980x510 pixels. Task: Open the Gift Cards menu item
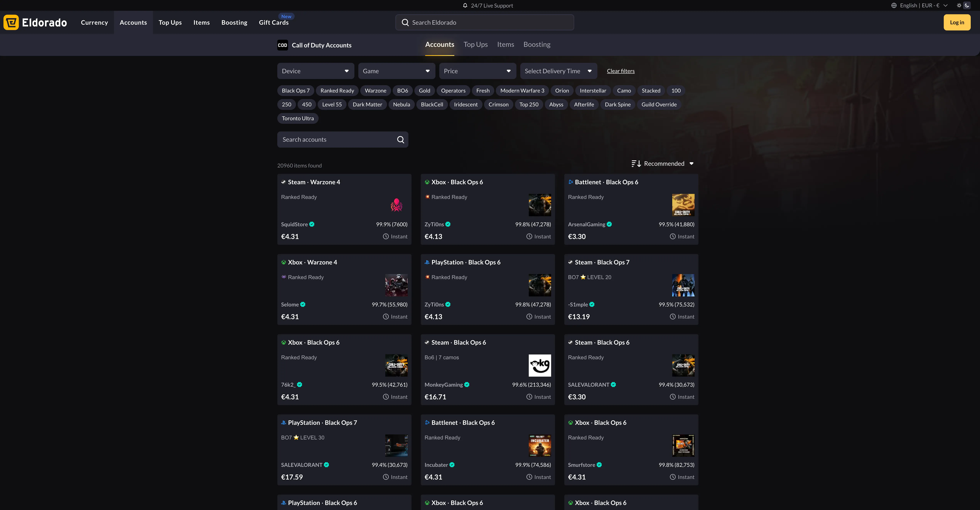coord(273,22)
